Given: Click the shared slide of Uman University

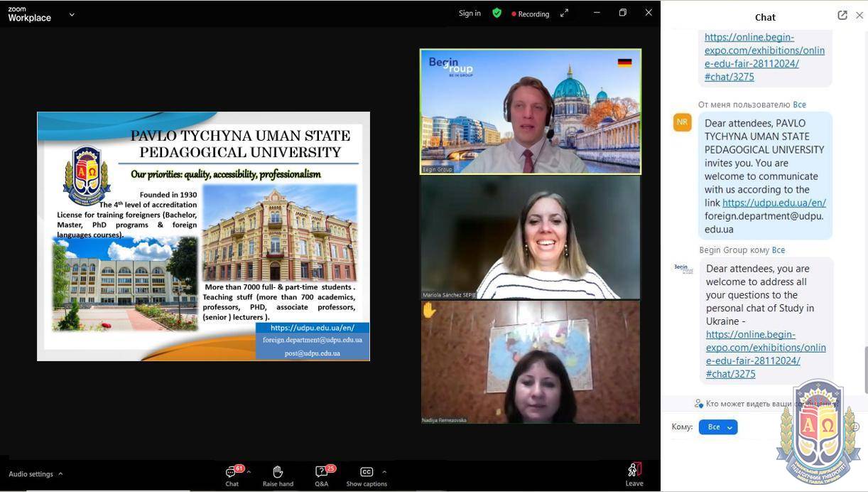Looking at the screenshot, I should tap(203, 236).
